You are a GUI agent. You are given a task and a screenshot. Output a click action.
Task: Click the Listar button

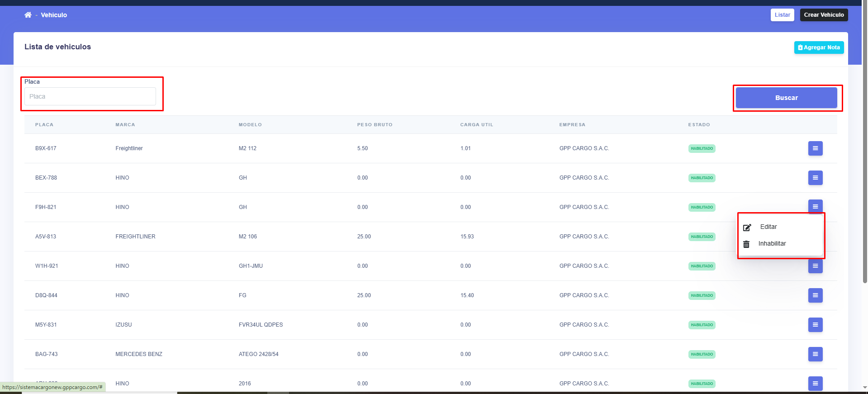pyautogui.click(x=782, y=15)
